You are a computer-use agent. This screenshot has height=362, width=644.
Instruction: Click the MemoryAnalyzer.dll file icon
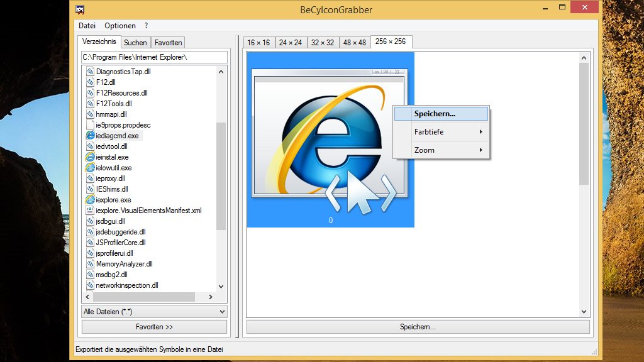(91, 263)
